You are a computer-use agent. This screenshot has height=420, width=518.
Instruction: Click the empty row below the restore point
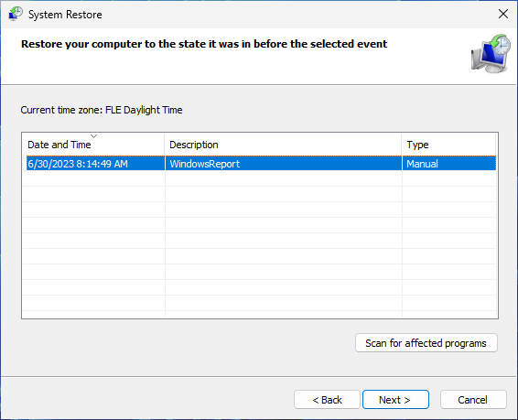[x=259, y=178]
